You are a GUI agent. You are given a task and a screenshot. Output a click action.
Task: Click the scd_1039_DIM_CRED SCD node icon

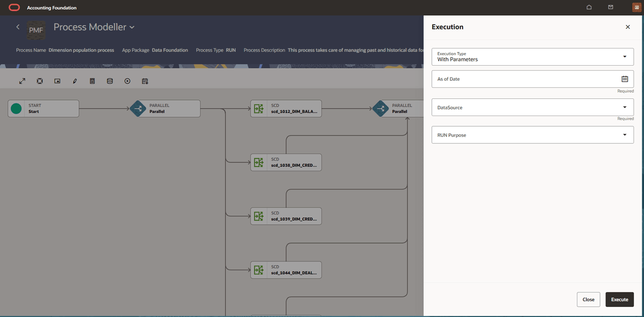pyautogui.click(x=259, y=216)
